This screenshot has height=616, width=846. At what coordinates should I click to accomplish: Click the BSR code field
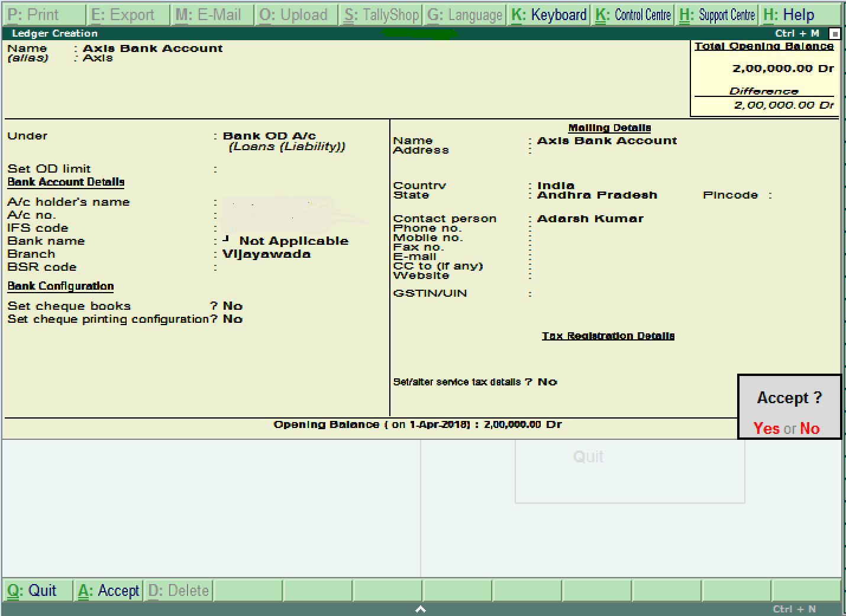pyautogui.click(x=302, y=267)
